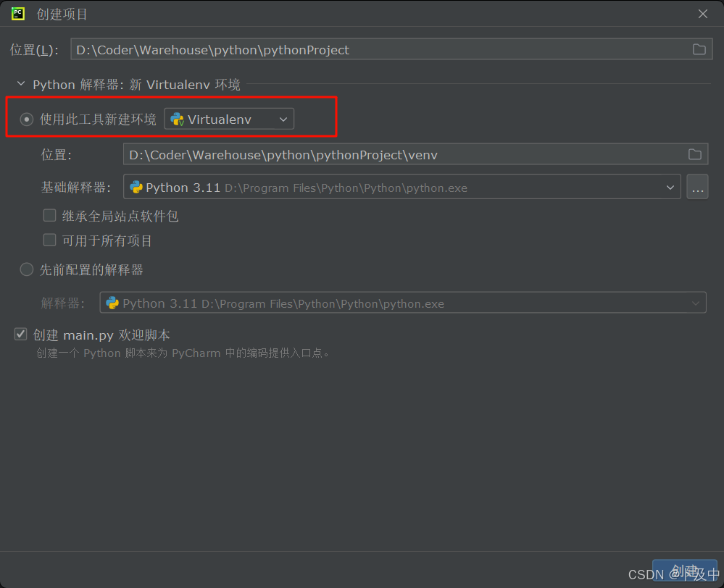
Task: Browse folder for project location field
Action: [x=699, y=49]
